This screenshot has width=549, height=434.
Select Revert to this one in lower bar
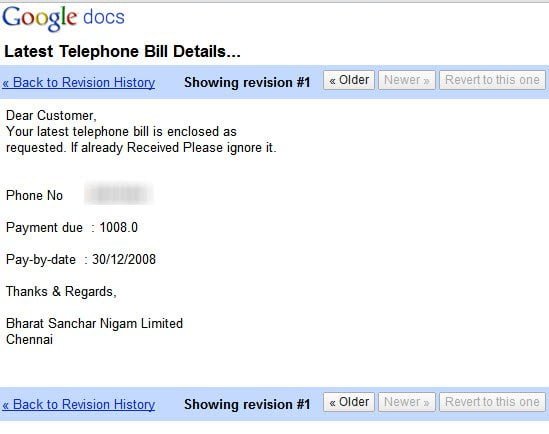[492, 402]
